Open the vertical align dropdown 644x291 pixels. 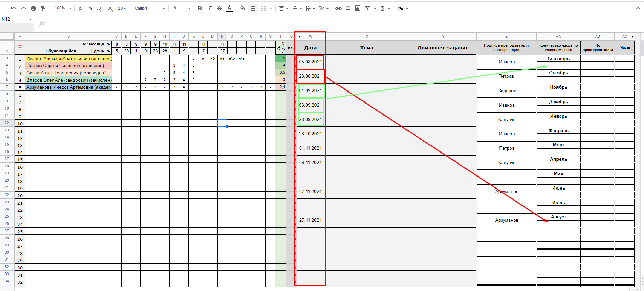click(297, 8)
